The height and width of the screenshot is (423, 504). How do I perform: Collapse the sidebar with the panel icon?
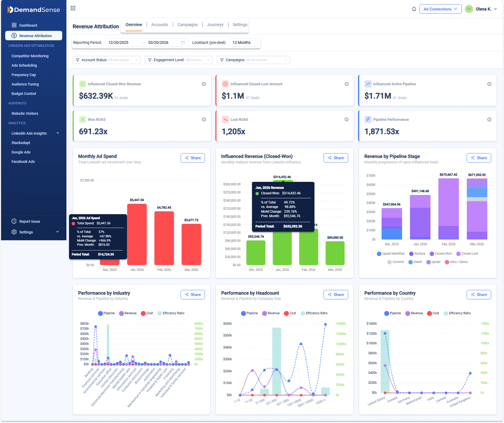(73, 8)
